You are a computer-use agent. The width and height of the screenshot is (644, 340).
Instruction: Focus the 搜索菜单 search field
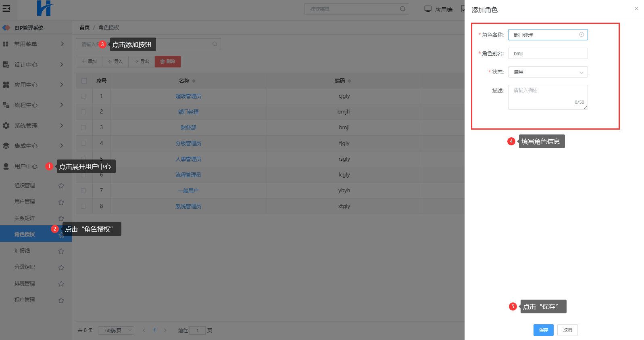(x=356, y=9)
